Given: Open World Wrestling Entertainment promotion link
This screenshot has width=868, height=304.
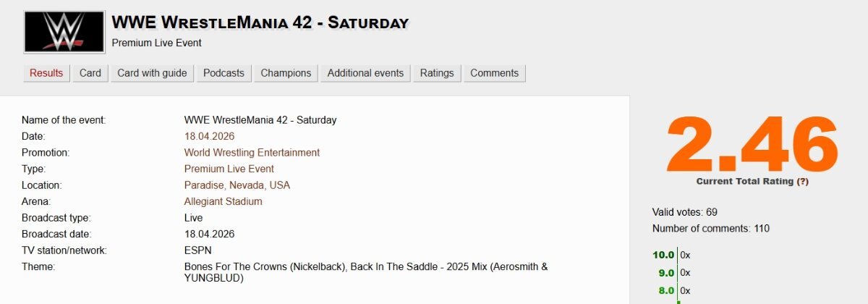Looking at the screenshot, I should tap(252, 153).
